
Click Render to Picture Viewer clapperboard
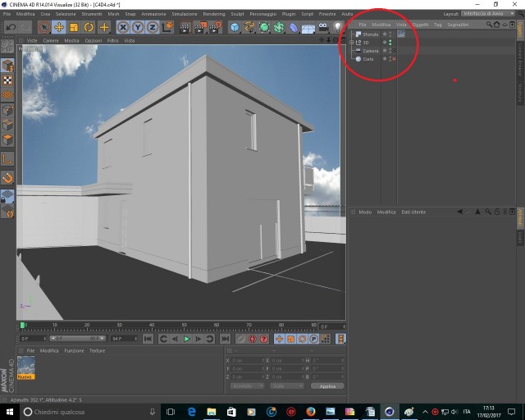point(200,27)
